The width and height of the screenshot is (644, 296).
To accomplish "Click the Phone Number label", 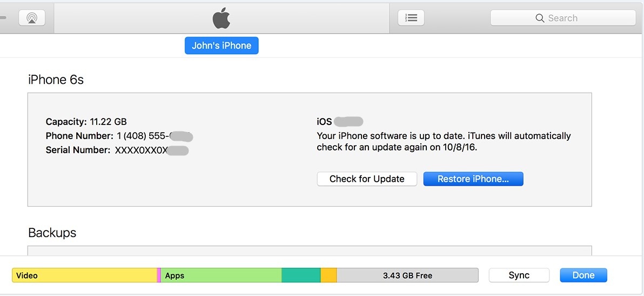I will coord(79,136).
